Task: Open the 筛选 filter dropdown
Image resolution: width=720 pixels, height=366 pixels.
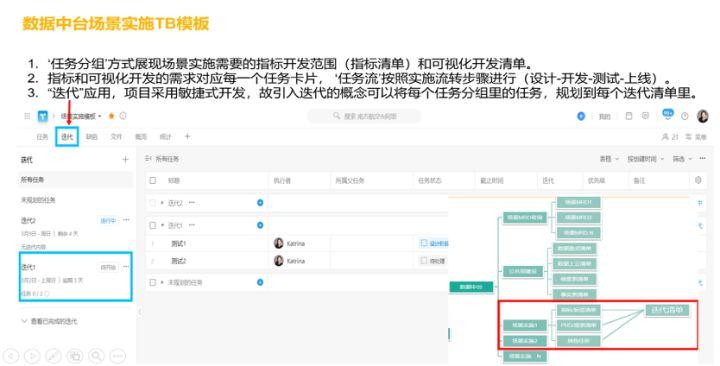Action: (682, 159)
